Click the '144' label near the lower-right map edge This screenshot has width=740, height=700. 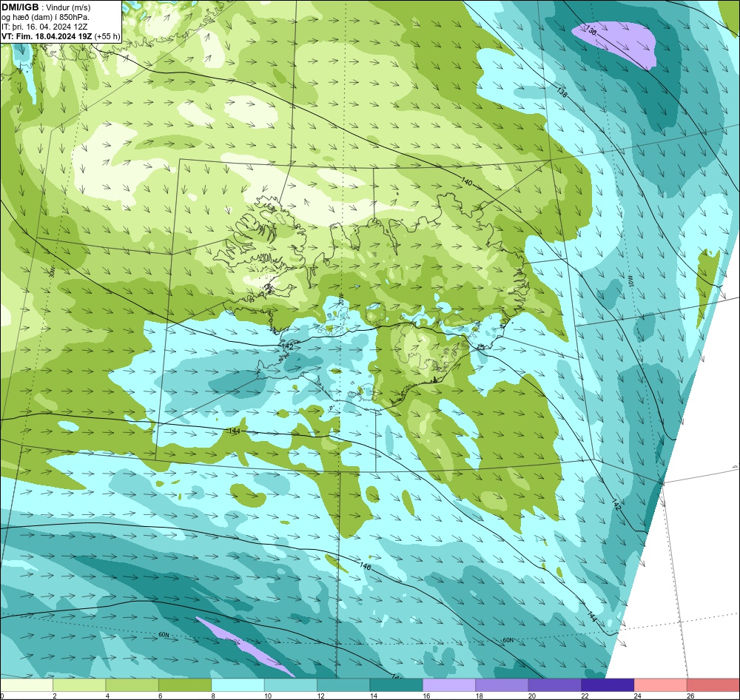[x=593, y=616]
